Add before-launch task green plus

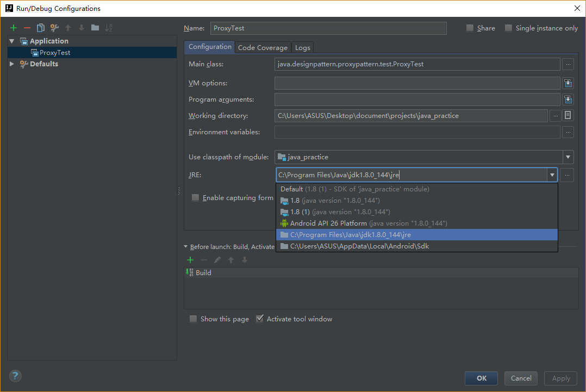coord(190,260)
